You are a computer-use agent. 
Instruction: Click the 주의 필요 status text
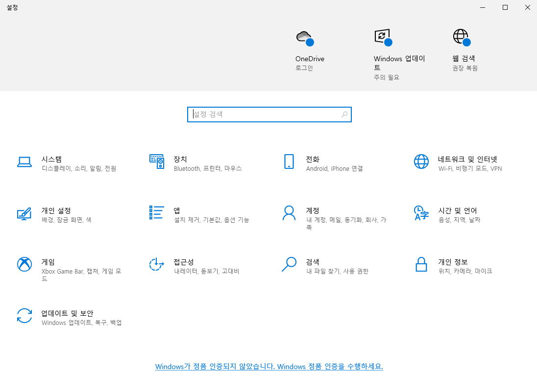[x=386, y=77]
